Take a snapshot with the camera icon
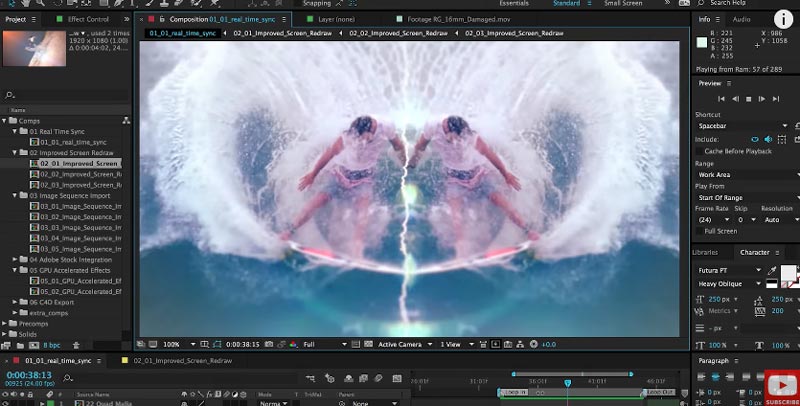Viewport: 800px width, 406px height. (x=269, y=345)
